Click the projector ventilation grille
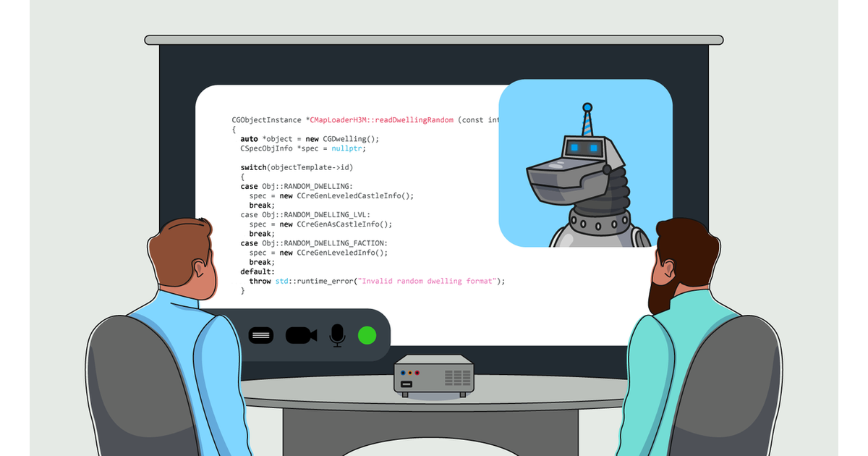The width and height of the screenshot is (868, 456). [458, 377]
